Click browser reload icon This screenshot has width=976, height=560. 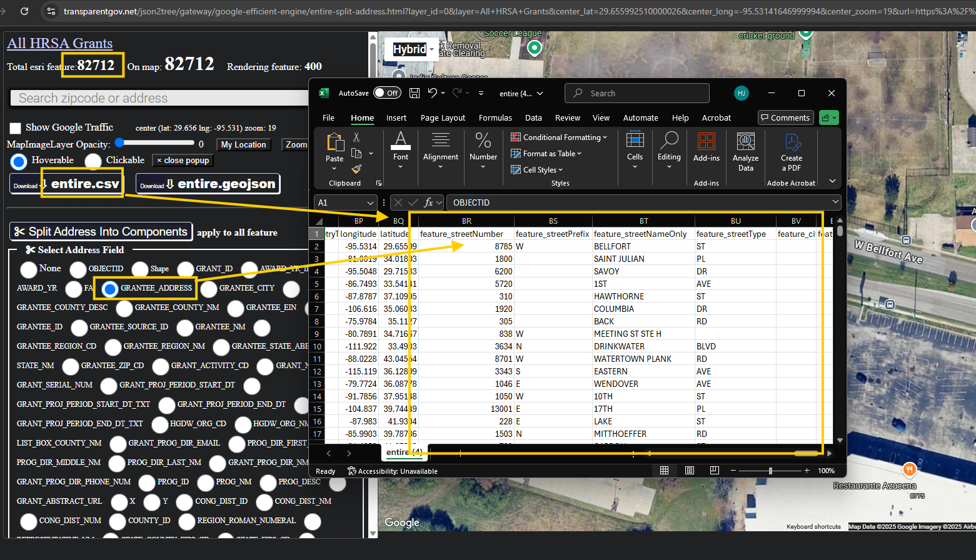24,11
